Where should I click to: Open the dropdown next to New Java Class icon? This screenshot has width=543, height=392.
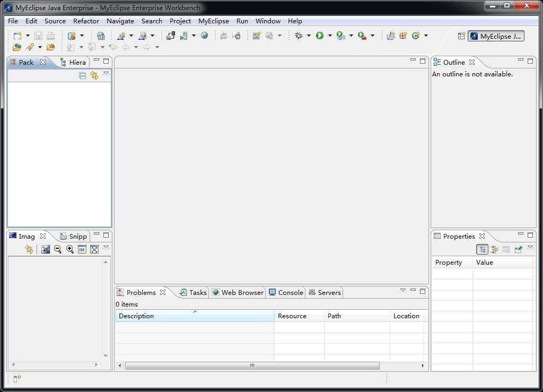click(x=426, y=36)
